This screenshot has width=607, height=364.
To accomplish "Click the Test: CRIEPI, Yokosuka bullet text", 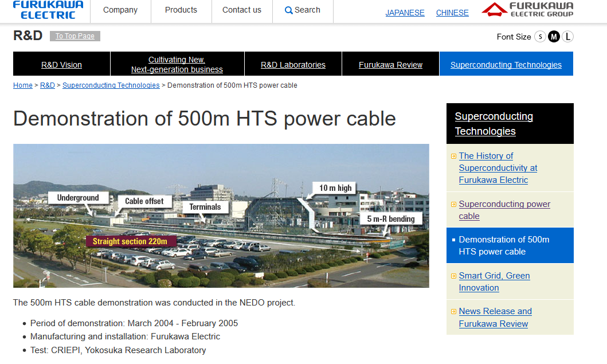I will click(118, 350).
